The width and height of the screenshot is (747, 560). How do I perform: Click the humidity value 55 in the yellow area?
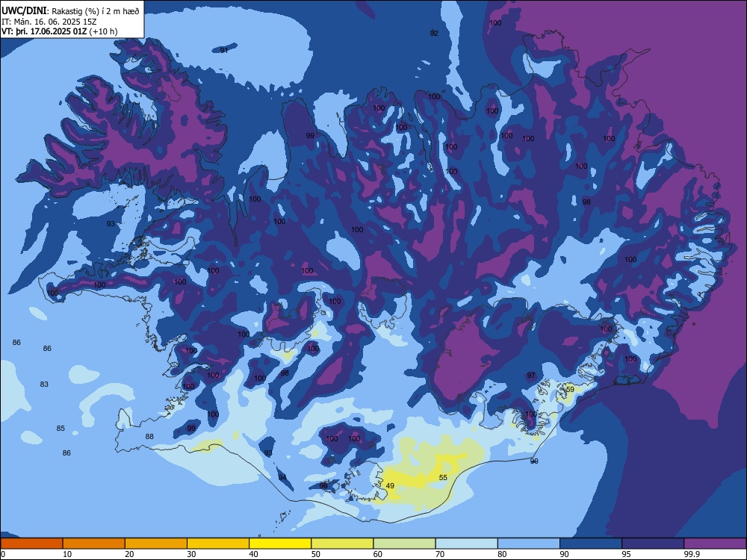point(443,477)
